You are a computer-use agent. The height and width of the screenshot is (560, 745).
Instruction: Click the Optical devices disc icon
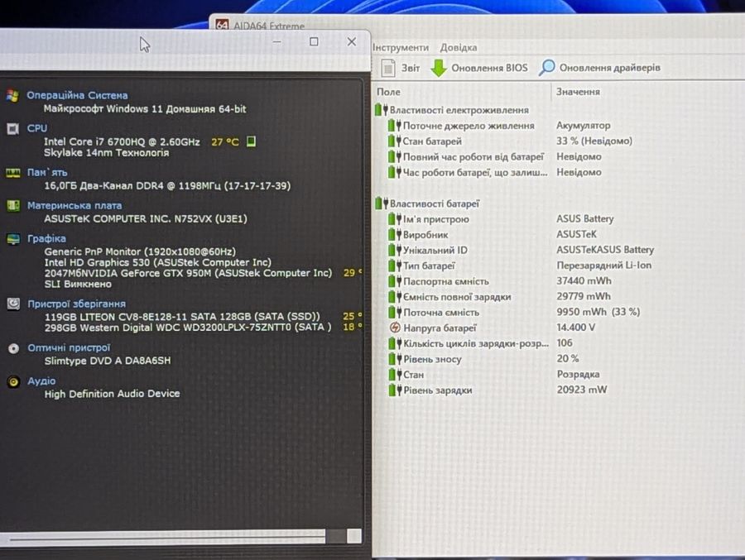(x=13, y=348)
